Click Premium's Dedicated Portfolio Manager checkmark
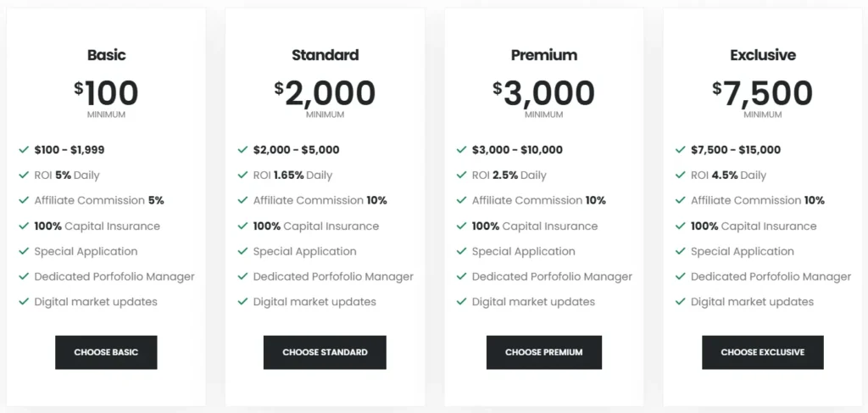This screenshot has width=868, height=413. (461, 276)
